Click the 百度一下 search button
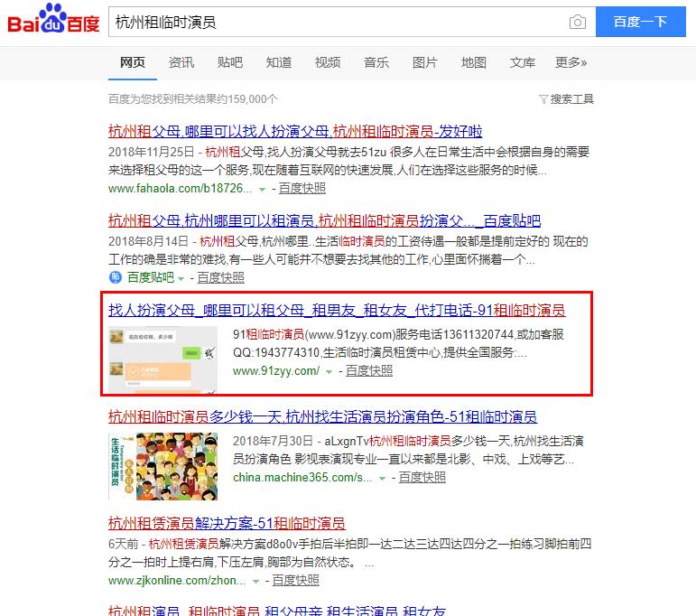 (x=641, y=22)
